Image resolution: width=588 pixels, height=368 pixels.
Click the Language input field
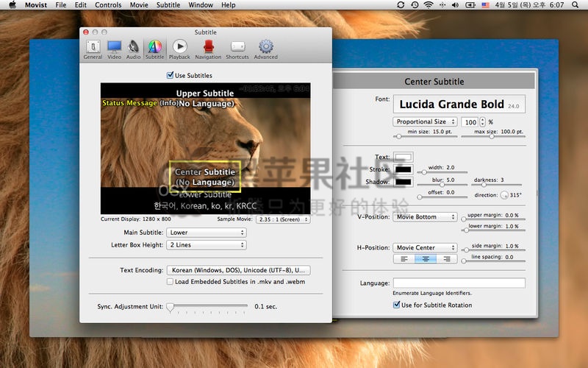[459, 283]
